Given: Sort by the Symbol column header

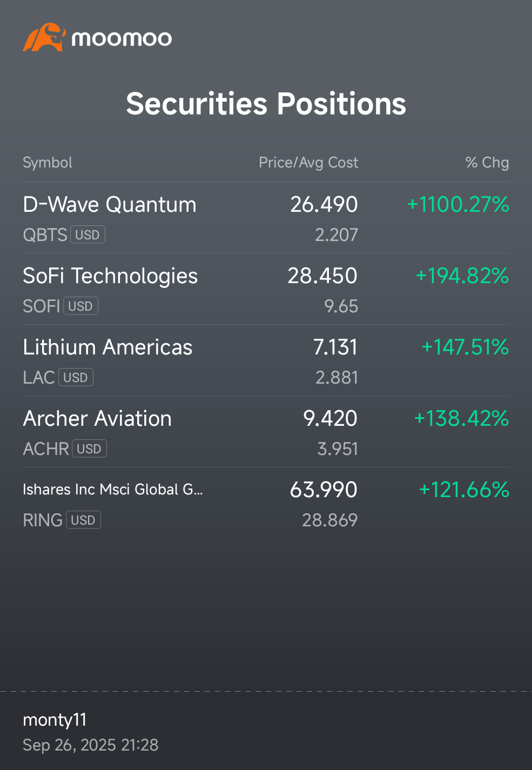Looking at the screenshot, I should (x=48, y=163).
